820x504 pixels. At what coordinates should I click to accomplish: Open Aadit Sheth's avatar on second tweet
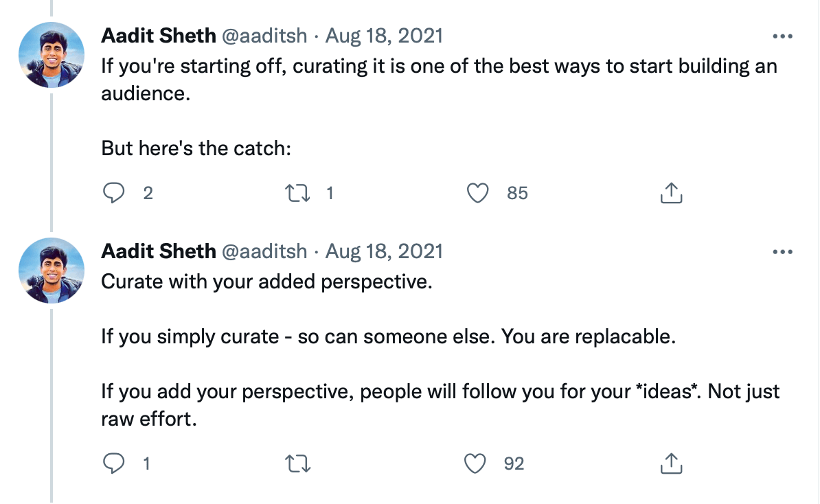[52, 271]
